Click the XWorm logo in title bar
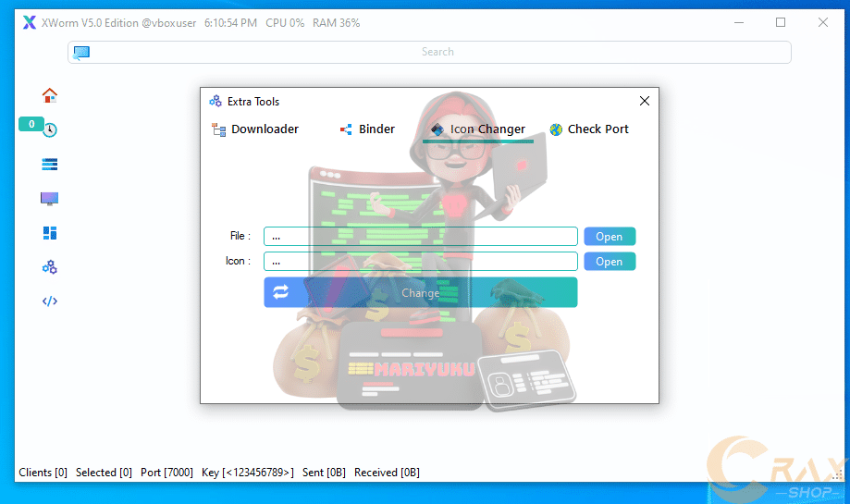Screen dimensions: 850x504 tap(30, 22)
